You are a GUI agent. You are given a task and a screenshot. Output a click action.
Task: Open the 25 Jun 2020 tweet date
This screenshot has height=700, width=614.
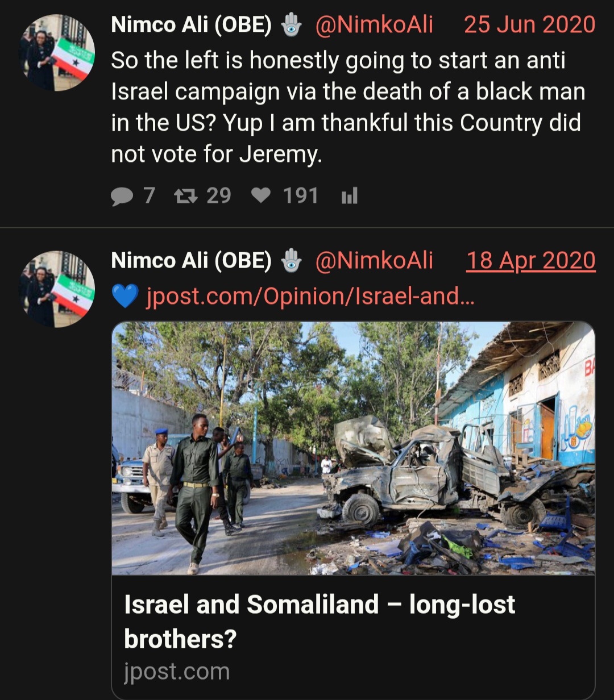coord(530,25)
